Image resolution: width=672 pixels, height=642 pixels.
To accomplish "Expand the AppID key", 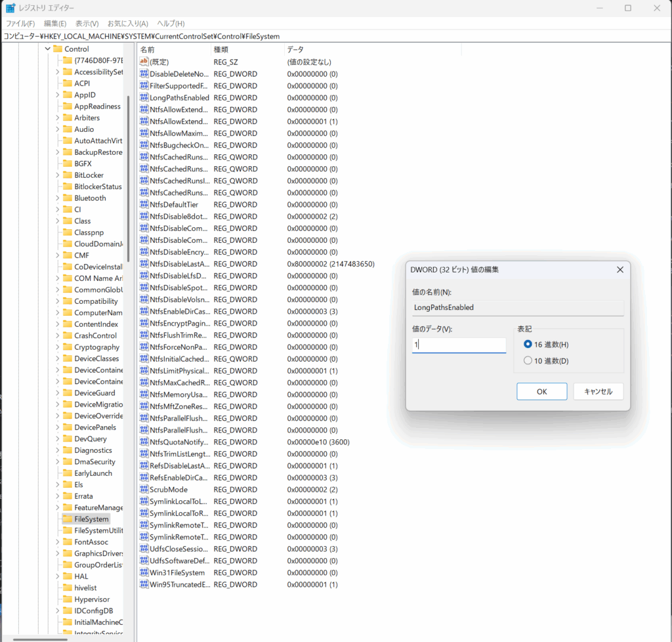I will point(58,95).
